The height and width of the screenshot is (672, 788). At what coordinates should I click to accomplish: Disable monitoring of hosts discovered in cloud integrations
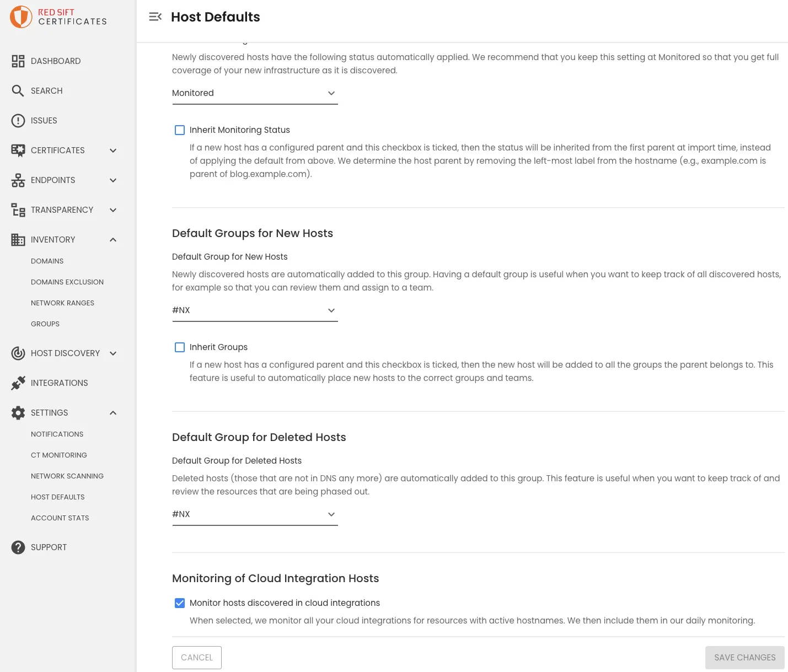click(x=180, y=603)
